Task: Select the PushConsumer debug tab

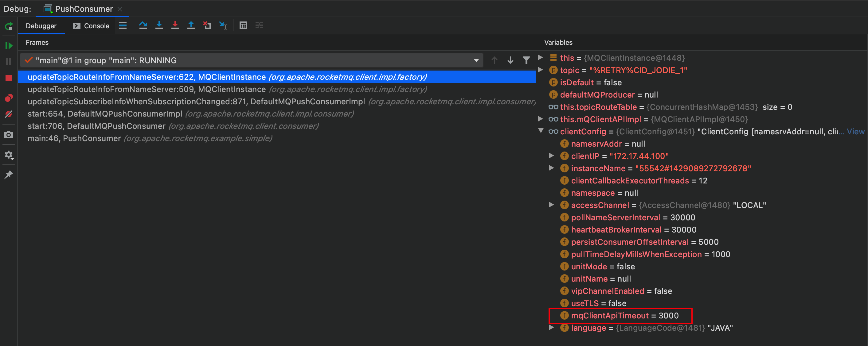Action: (x=82, y=9)
